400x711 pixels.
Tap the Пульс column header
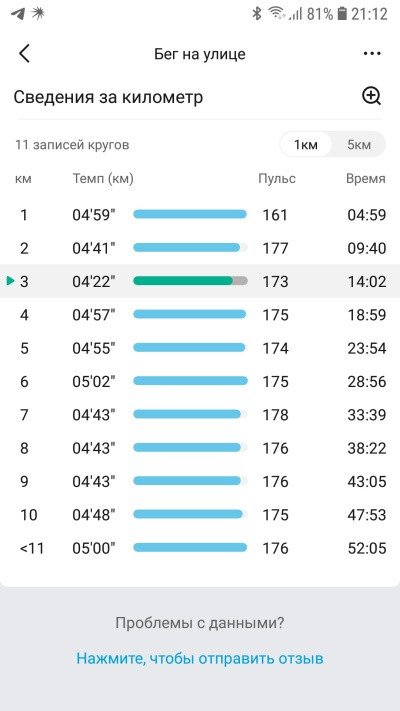coord(277,179)
